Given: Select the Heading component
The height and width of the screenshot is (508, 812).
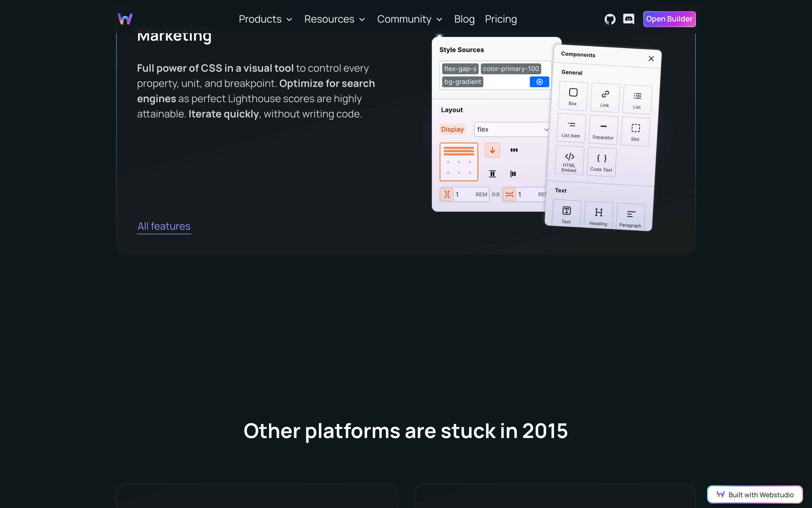Looking at the screenshot, I should (598, 216).
